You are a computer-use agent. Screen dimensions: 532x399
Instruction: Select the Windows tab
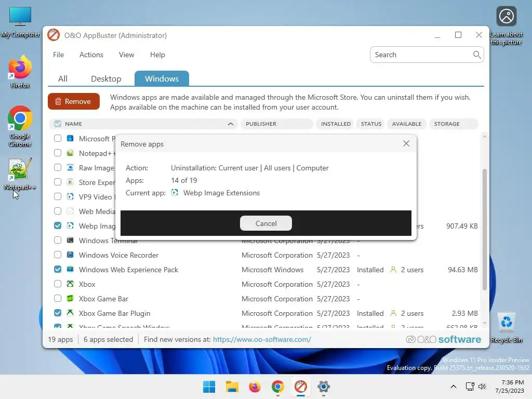[x=162, y=79]
